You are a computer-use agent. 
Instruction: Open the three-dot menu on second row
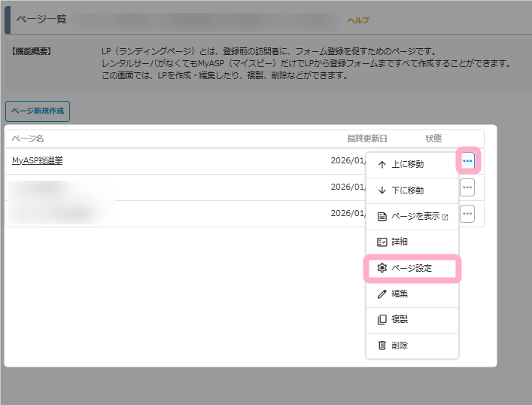tap(467, 187)
